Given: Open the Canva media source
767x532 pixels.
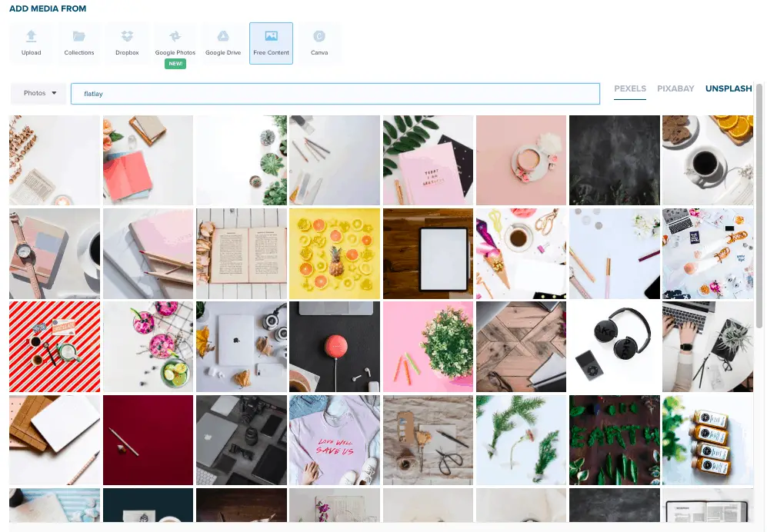Looking at the screenshot, I should pos(319,43).
